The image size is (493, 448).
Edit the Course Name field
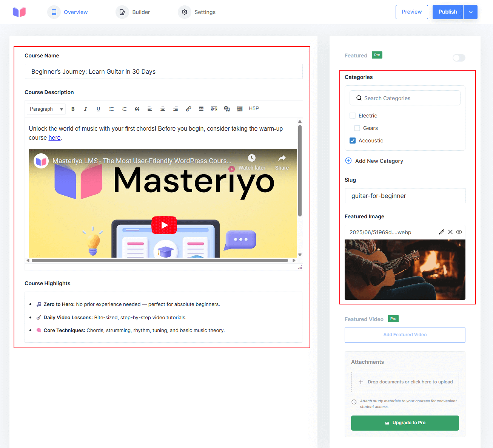click(x=163, y=71)
